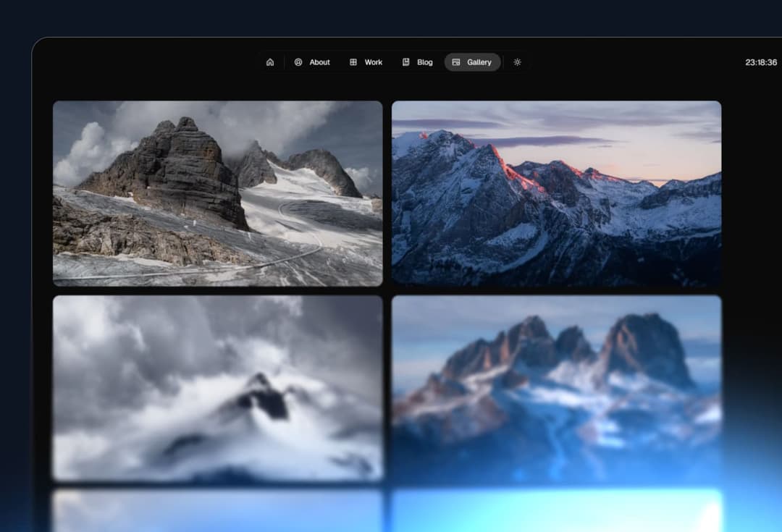Open the About page
The image size is (782, 532).
pos(312,62)
